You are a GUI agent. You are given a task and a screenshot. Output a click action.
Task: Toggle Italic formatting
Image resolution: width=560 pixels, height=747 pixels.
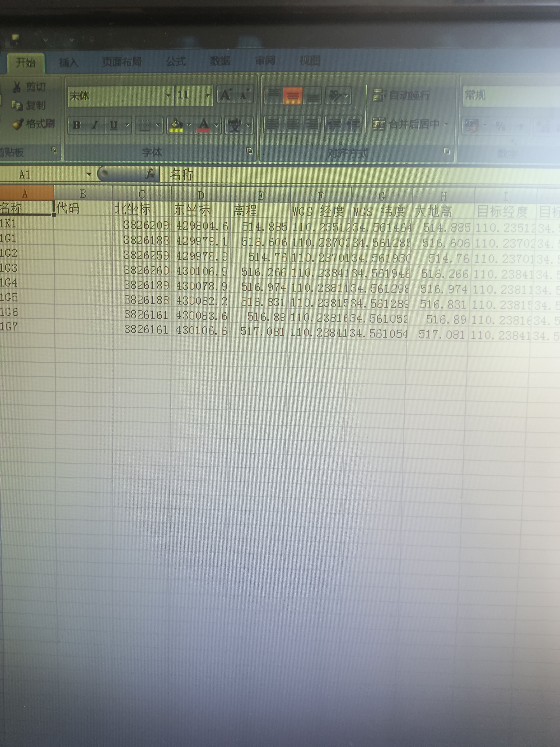95,125
